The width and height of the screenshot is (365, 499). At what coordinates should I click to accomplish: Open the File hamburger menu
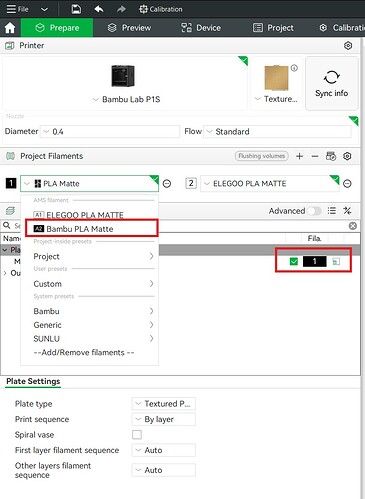[17, 9]
